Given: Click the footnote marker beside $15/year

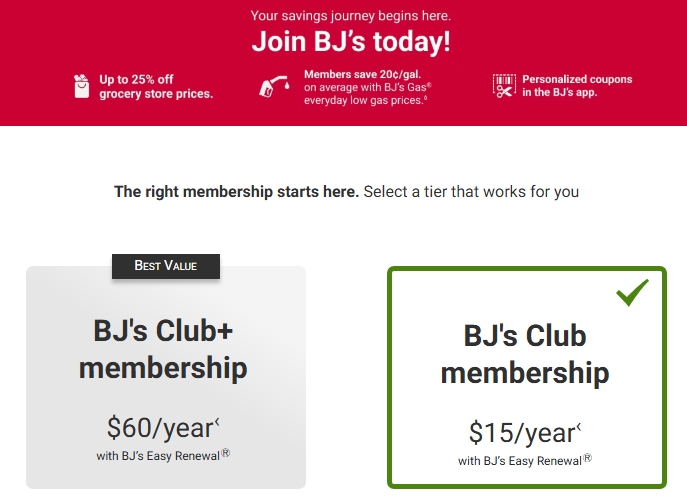Looking at the screenshot, I should tap(579, 426).
